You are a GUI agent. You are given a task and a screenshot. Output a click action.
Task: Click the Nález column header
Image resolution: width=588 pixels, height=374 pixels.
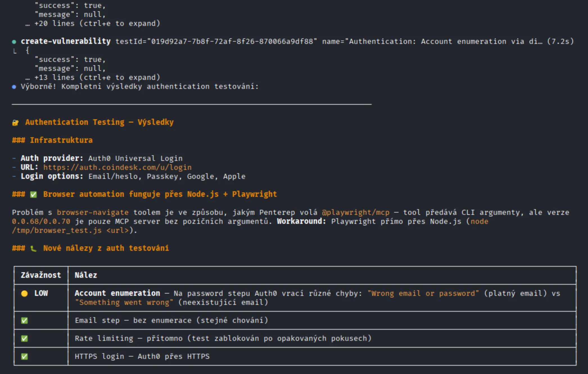pyautogui.click(x=86, y=275)
